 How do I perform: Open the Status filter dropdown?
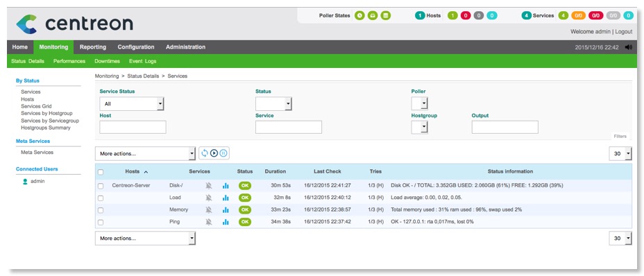273,104
